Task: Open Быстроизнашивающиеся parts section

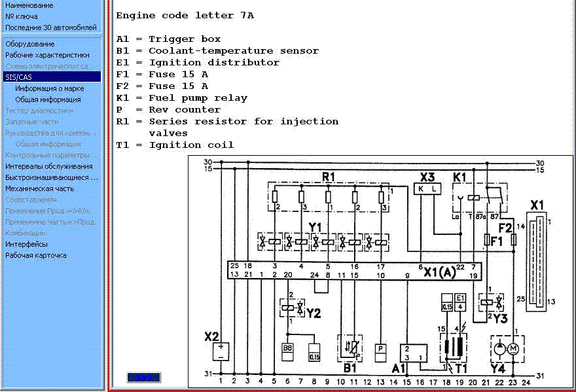Action: (52, 177)
